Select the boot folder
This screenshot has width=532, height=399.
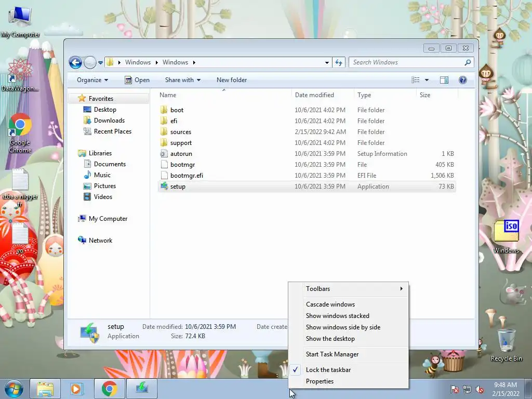pyautogui.click(x=177, y=110)
